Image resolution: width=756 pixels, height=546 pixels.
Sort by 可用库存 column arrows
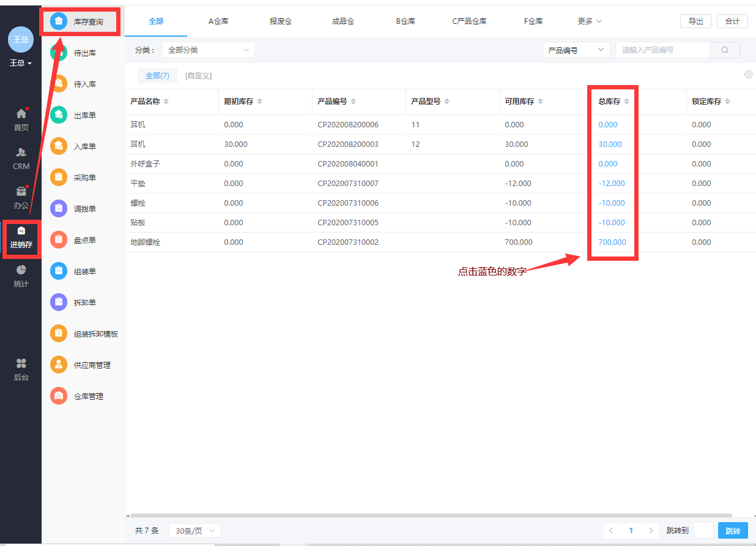(x=541, y=102)
